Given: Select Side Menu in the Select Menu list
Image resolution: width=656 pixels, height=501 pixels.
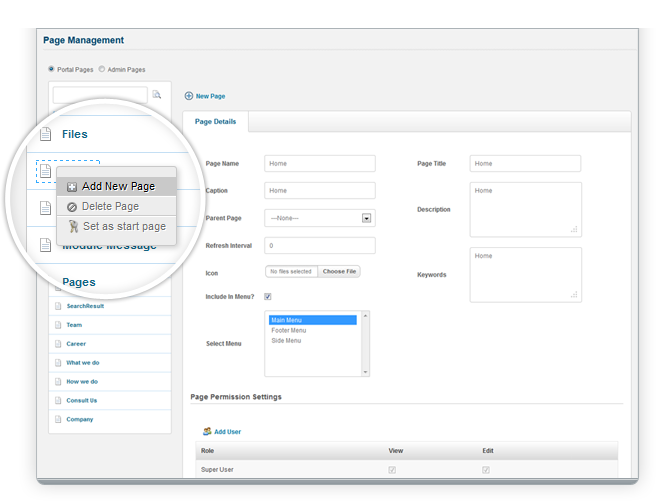Looking at the screenshot, I should pyautogui.click(x=286, y=340).
